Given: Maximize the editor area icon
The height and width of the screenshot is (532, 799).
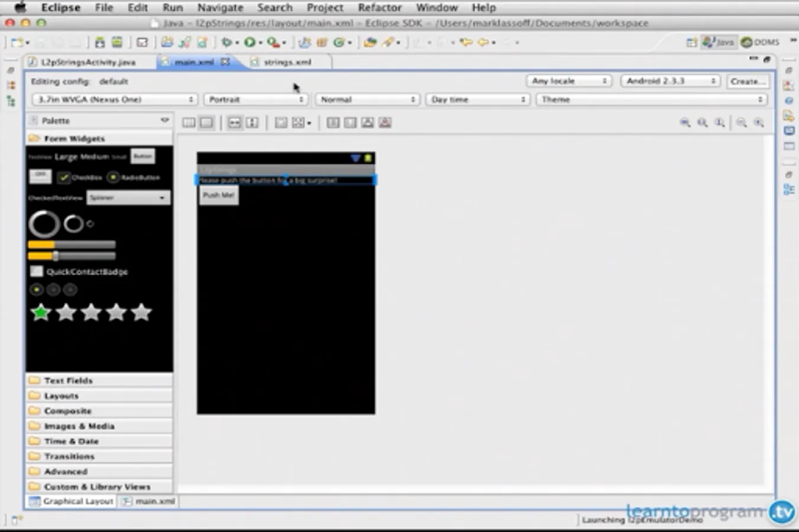Looking at the screenshot, I should (x=767, y=59).
